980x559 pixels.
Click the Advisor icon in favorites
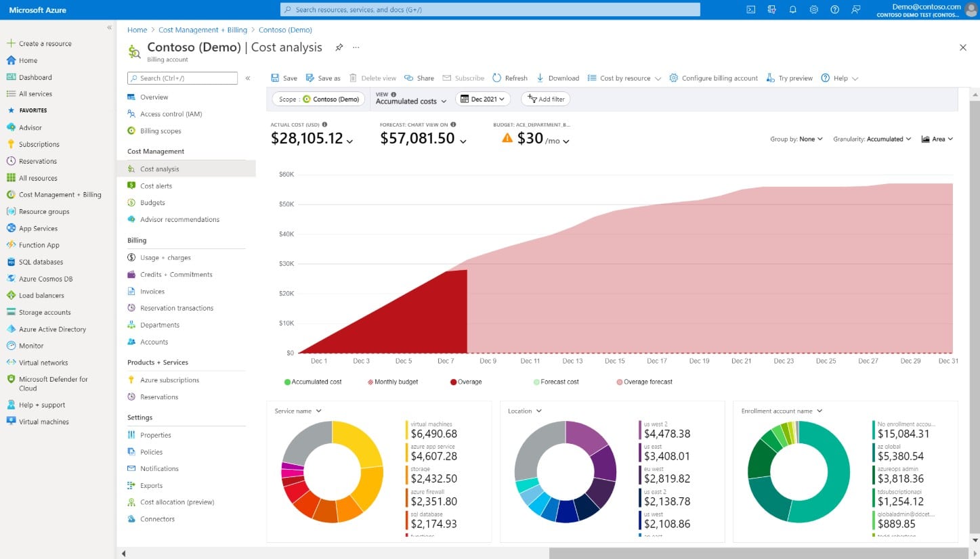point(11,127)
